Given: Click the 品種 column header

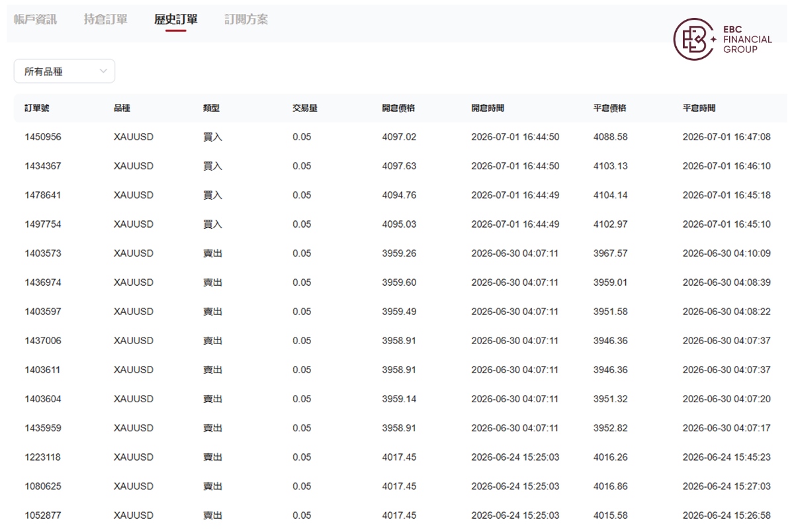Looking at the screenshot, I should (122, 108).
